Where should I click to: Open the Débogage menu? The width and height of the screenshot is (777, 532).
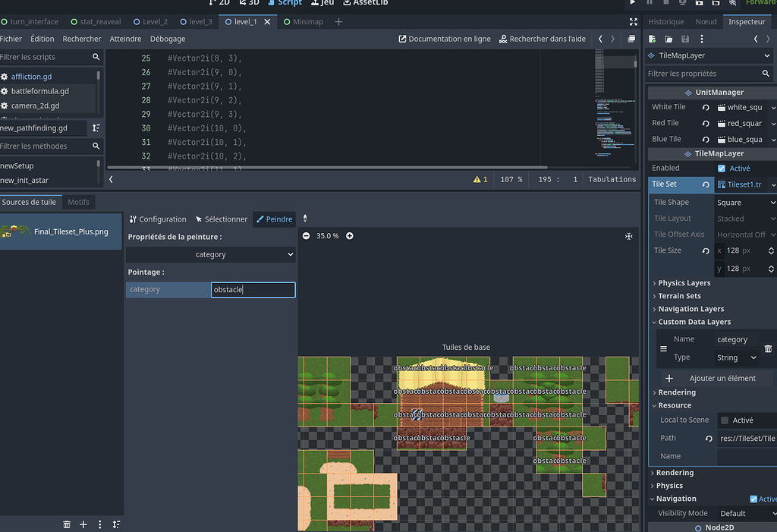point(168,39)
